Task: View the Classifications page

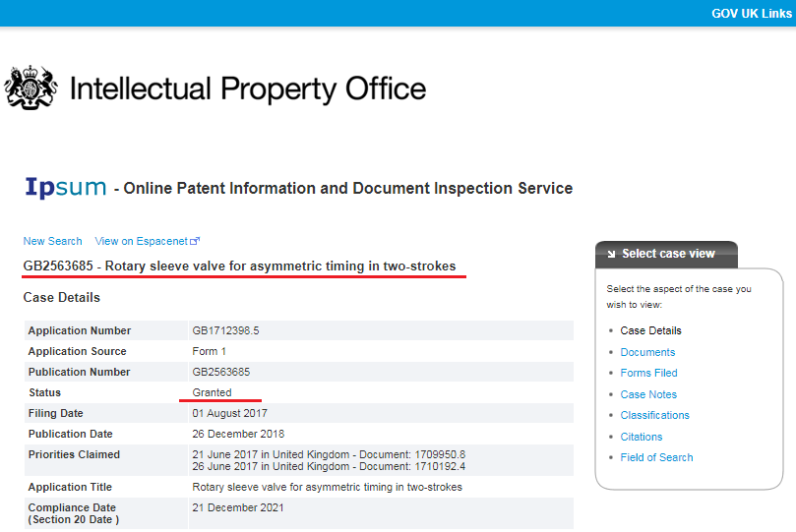Action: [x=654, y=415]
